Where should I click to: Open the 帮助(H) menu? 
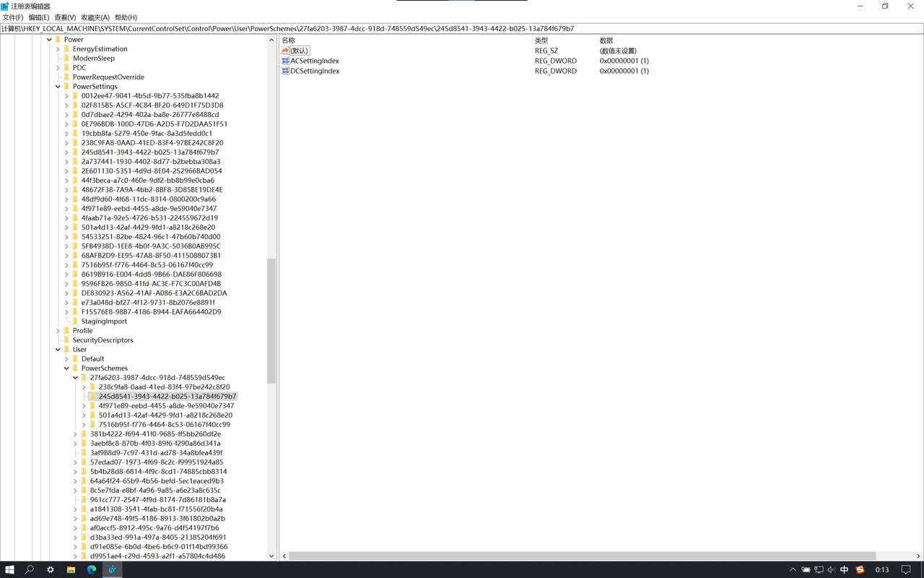coord(126,17)
